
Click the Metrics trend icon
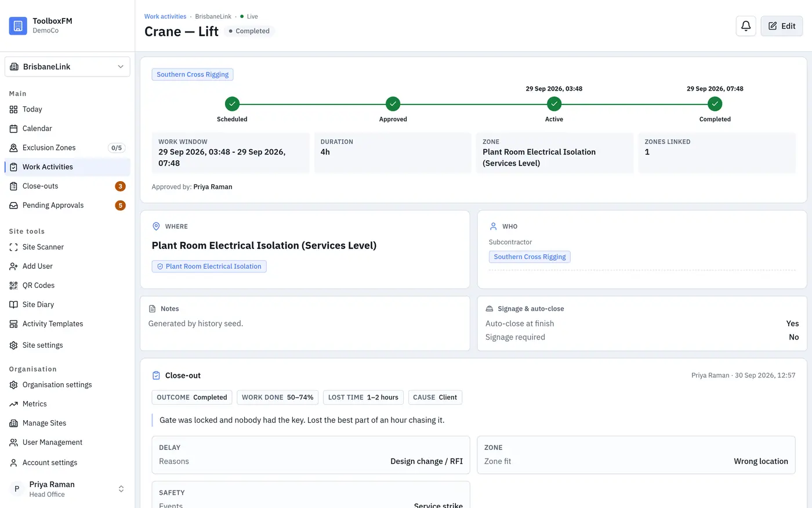pyautogui.click(x=13, y=403)
